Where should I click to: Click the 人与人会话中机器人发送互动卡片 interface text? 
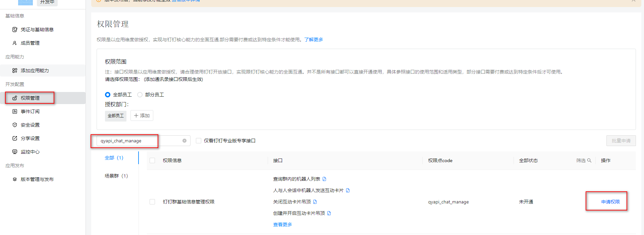[x=309, y=190]
